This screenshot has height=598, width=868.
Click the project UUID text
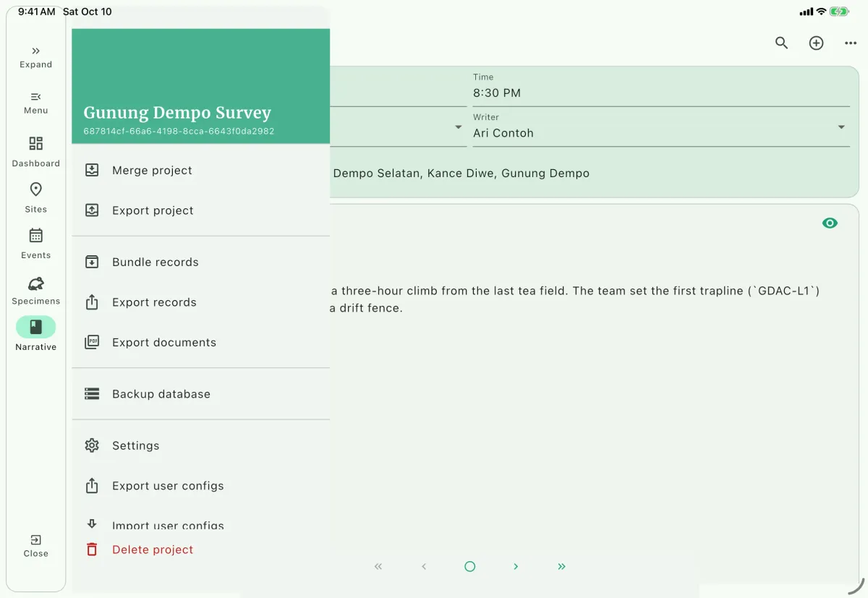pos(179,132)
